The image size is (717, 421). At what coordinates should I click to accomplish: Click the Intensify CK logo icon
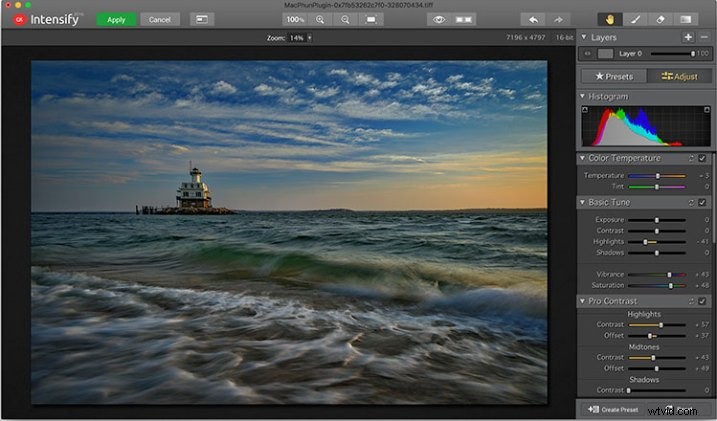[20, 20]
